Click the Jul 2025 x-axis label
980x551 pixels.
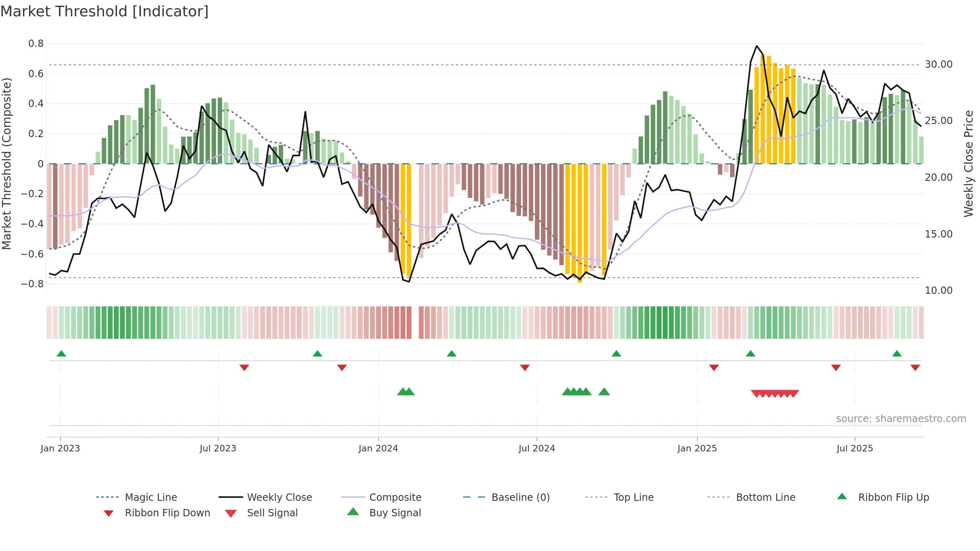(x=855, y=448)
